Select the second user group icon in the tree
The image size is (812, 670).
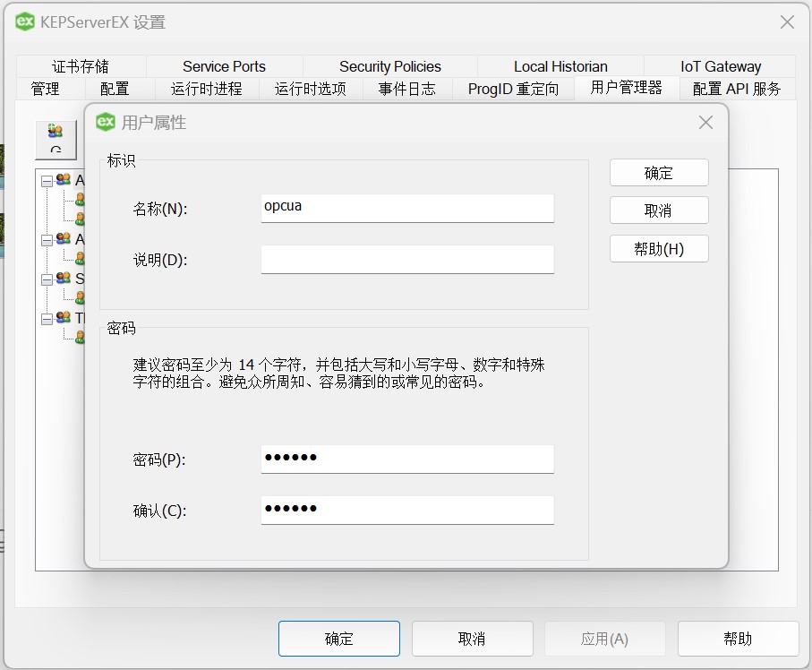tap(63, 238)
